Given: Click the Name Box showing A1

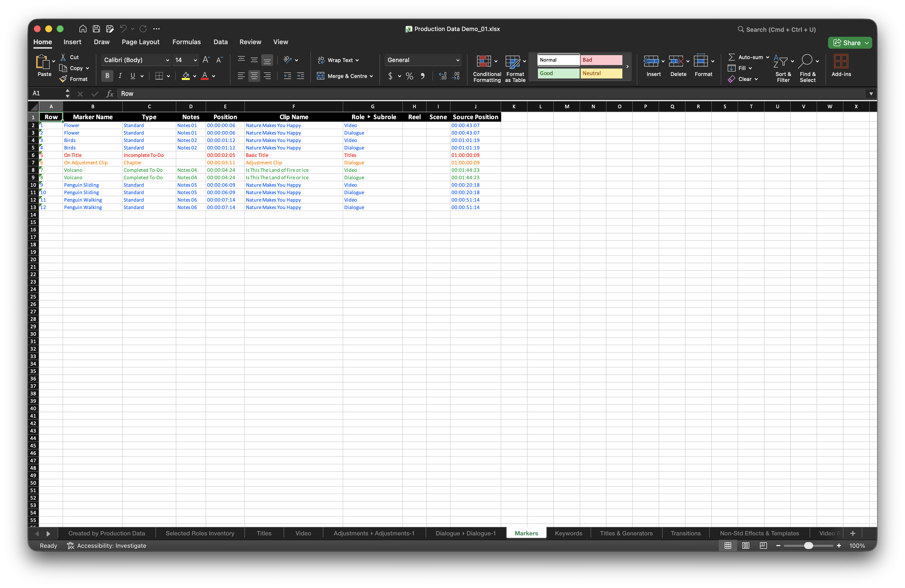Looking at the screenshot, I should [x=49, y=94].
